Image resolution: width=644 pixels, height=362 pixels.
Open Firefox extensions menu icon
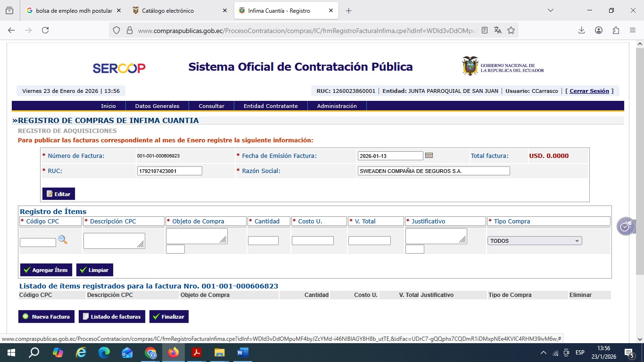click(616, 30)
